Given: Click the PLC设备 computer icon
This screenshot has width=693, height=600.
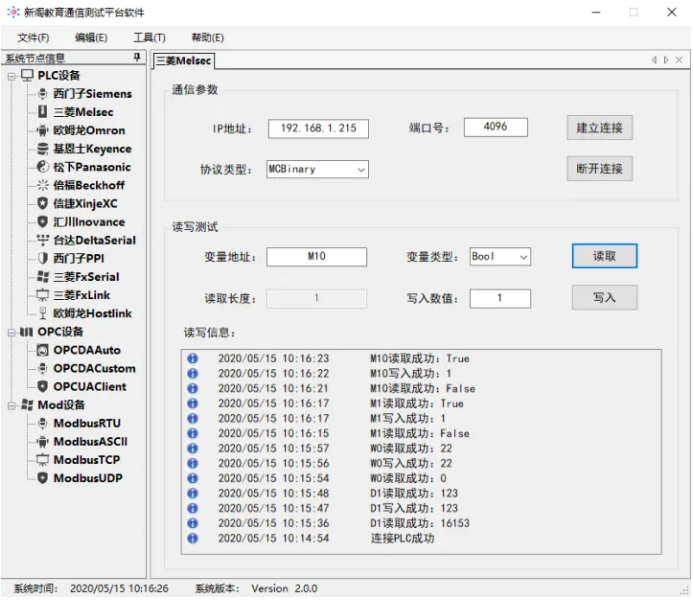Looking at the screenshot, I should 27,76.
